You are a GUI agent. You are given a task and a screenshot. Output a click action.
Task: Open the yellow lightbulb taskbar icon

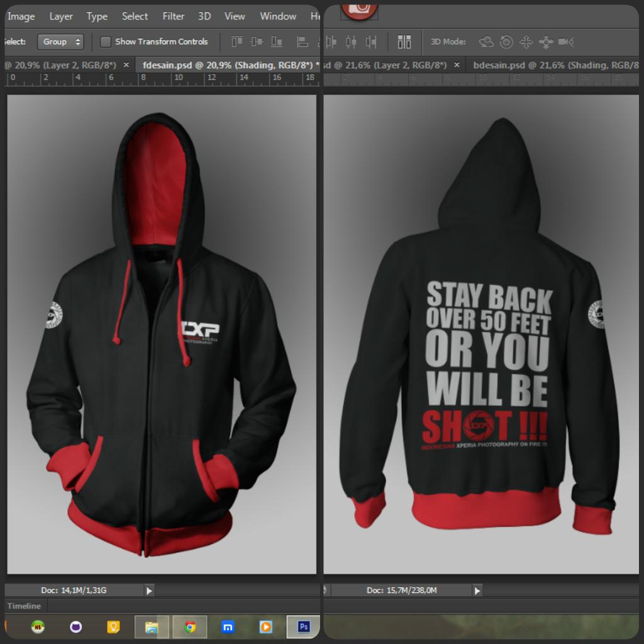(113, 627)
